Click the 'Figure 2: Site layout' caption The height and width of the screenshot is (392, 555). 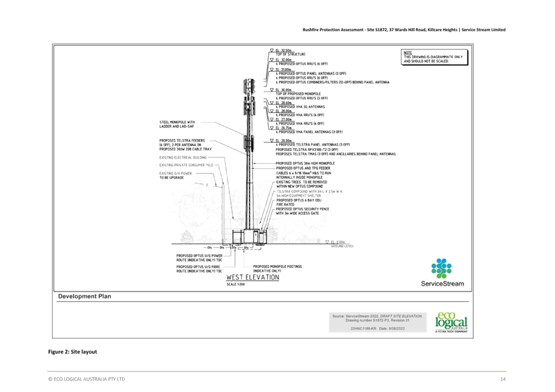point(72,352)
